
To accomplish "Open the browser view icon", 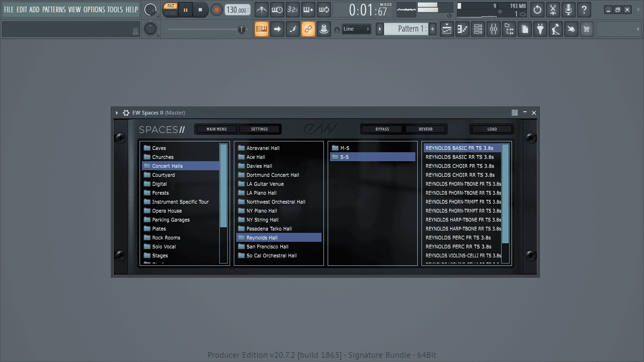I will [509, 29].
